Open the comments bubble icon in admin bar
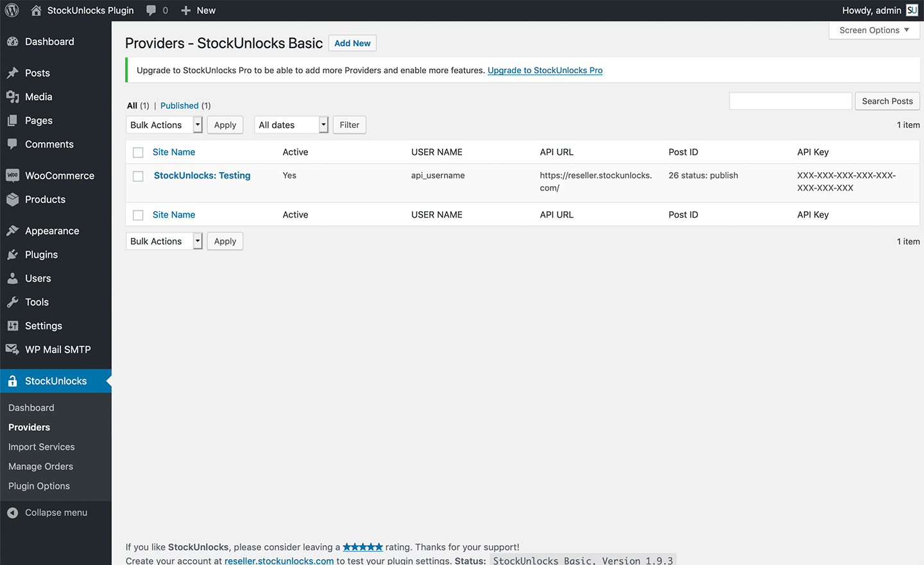The width and height of the screenshot is (924, 565). [151, 10]
